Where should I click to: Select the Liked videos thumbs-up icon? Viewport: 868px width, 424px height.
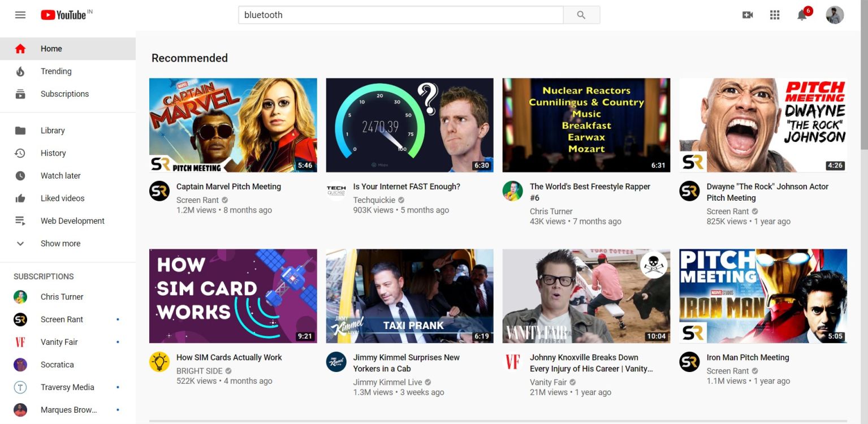pos(20,198)
